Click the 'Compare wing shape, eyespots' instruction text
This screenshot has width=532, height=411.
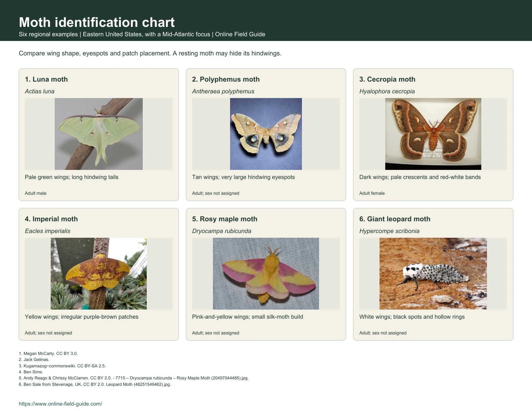pyautogui.click(x=150, y=53)
